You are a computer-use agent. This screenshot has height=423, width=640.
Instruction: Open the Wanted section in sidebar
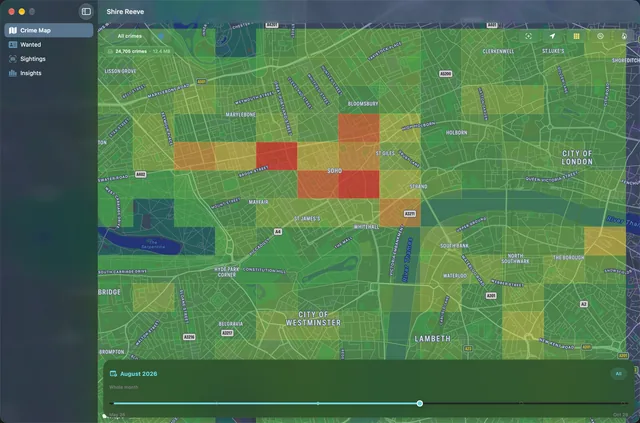(49, 45)
